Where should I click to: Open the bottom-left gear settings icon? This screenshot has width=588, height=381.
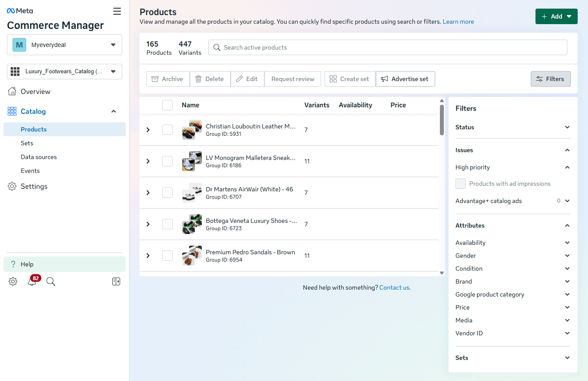coord(13,281)
